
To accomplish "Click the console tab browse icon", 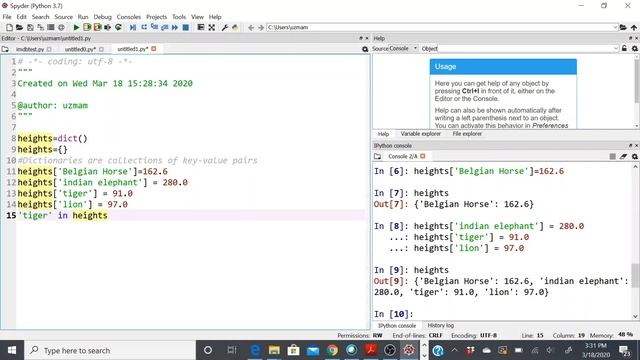I will click(378, 156).
